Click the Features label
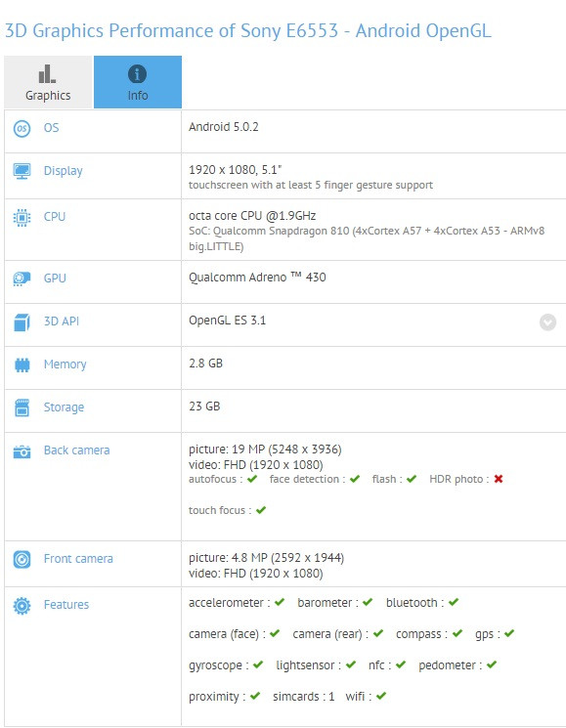Image resolution: width=566 pixels, height=728 pixels. click(x=65, y=605)
